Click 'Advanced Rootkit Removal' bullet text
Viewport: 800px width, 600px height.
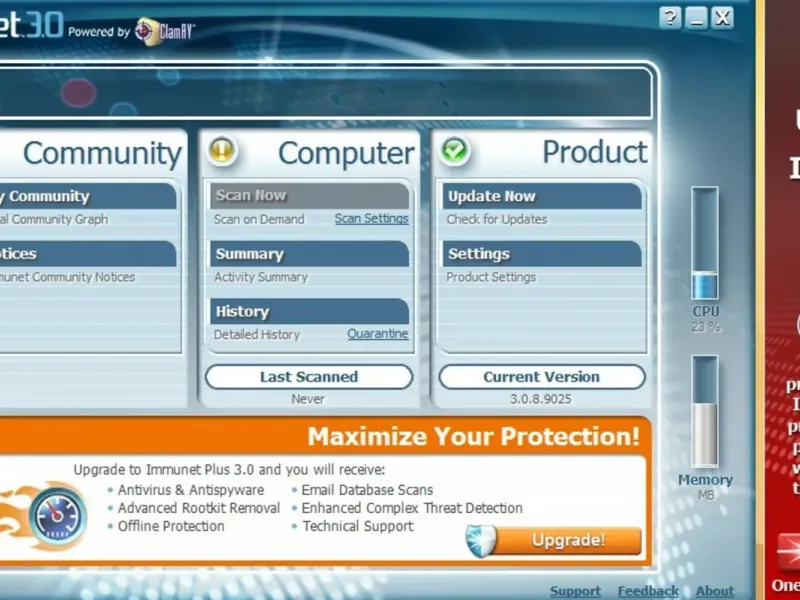coord(198,508)
